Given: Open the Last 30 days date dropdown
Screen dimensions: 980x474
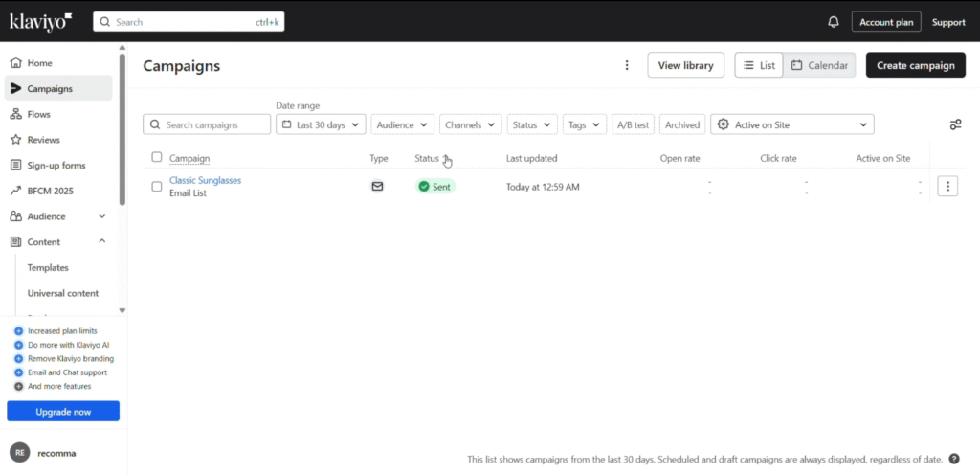Looking at the screenshot, I should click(x=321, y=124).
